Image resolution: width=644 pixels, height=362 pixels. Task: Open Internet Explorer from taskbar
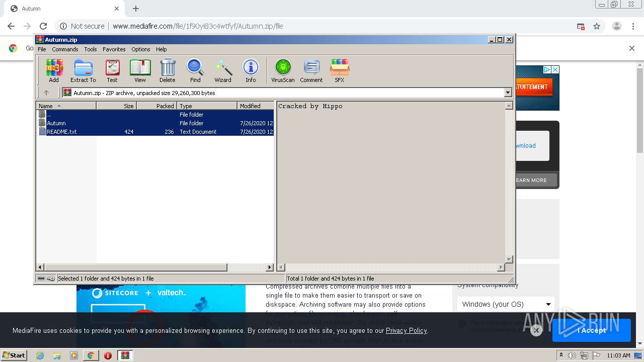[x=40, y=355]
